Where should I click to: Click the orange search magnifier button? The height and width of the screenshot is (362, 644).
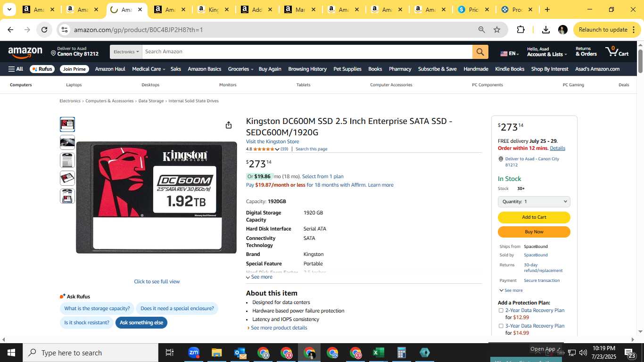pos(480,52)
